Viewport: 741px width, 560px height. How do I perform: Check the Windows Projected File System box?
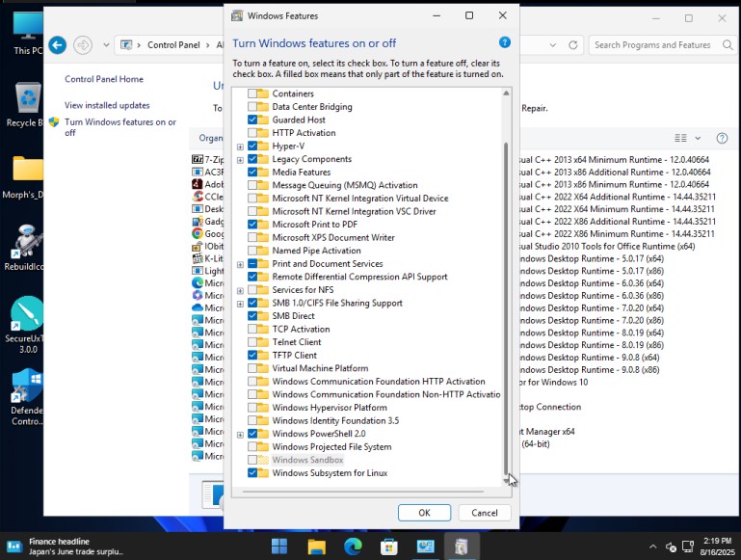(252, 446)
